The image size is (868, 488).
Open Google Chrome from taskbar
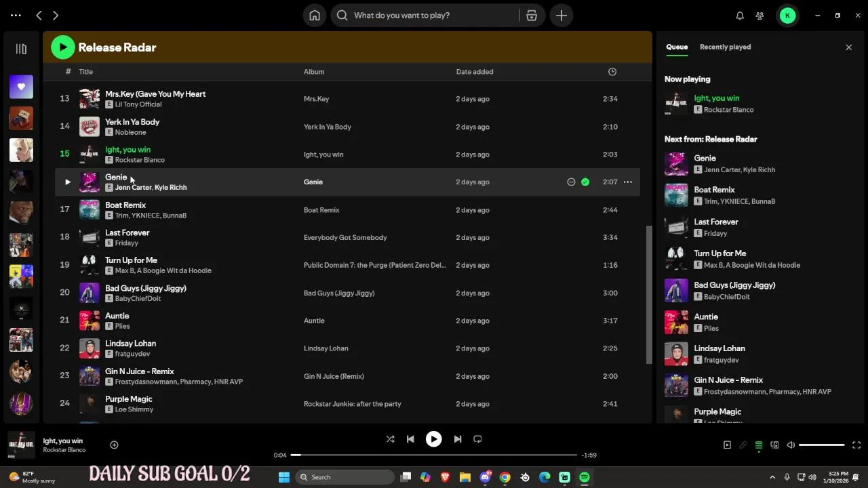(x=505, y=477)
